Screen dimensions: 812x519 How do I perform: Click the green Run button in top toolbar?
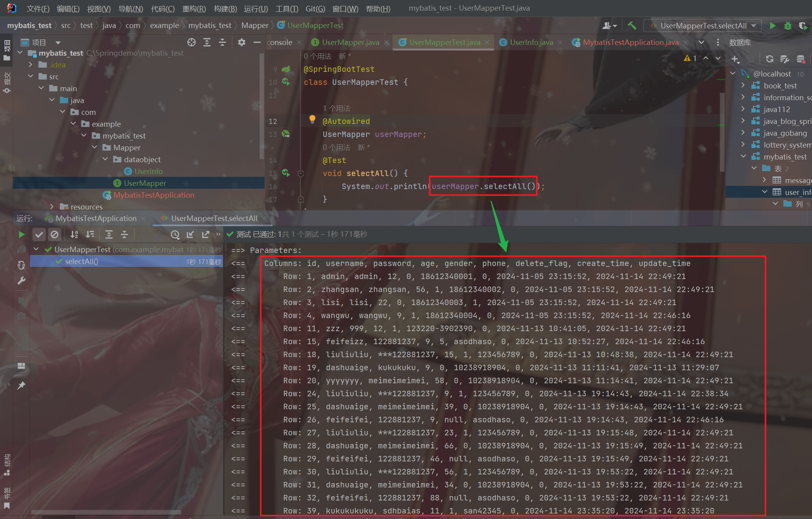point(773,26)
